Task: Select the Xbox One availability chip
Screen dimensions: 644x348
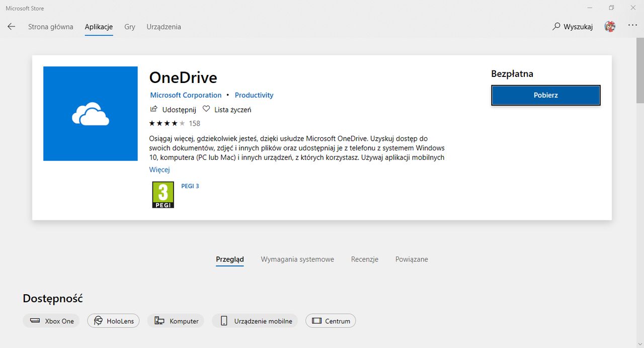Action: 51,321
